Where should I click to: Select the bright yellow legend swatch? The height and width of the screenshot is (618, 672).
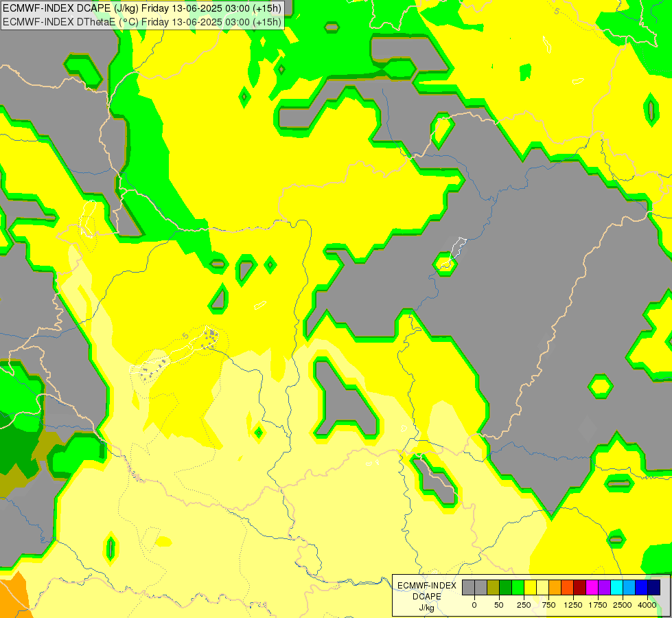(530, 587)
